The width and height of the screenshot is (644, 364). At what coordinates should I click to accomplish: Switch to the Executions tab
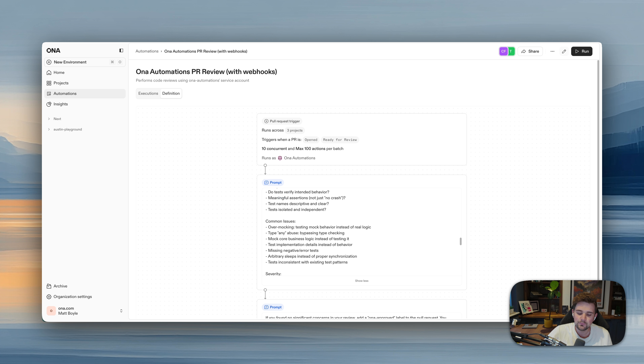[x=148, y=93]
